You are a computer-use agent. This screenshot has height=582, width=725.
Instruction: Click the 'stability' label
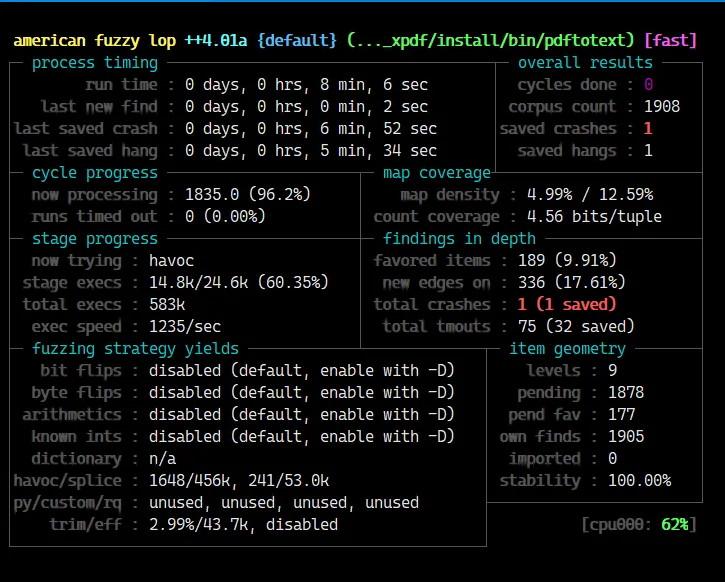(x=540, y=481)
